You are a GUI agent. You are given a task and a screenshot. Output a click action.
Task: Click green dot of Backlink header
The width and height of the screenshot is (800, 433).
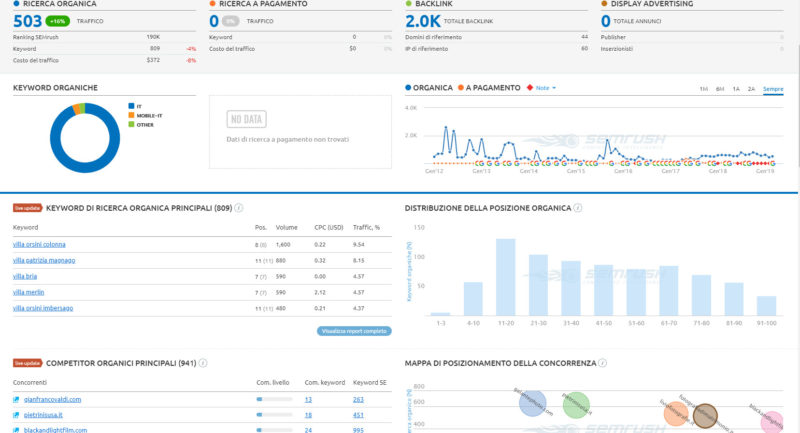(408, 4)
